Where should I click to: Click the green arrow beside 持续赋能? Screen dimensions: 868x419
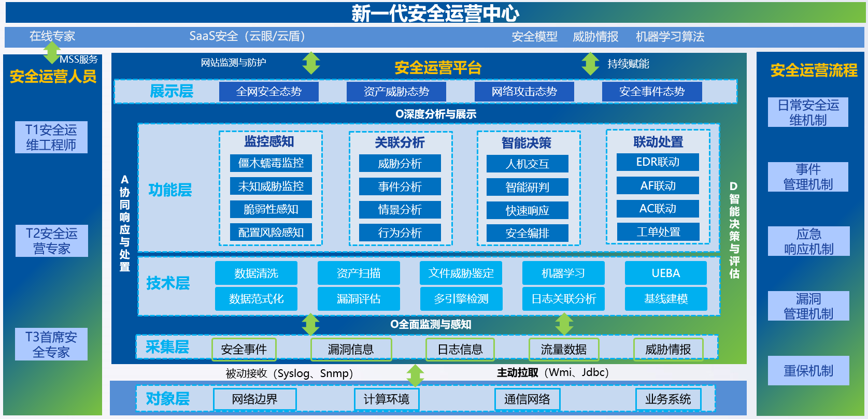(x=590, y=64)
